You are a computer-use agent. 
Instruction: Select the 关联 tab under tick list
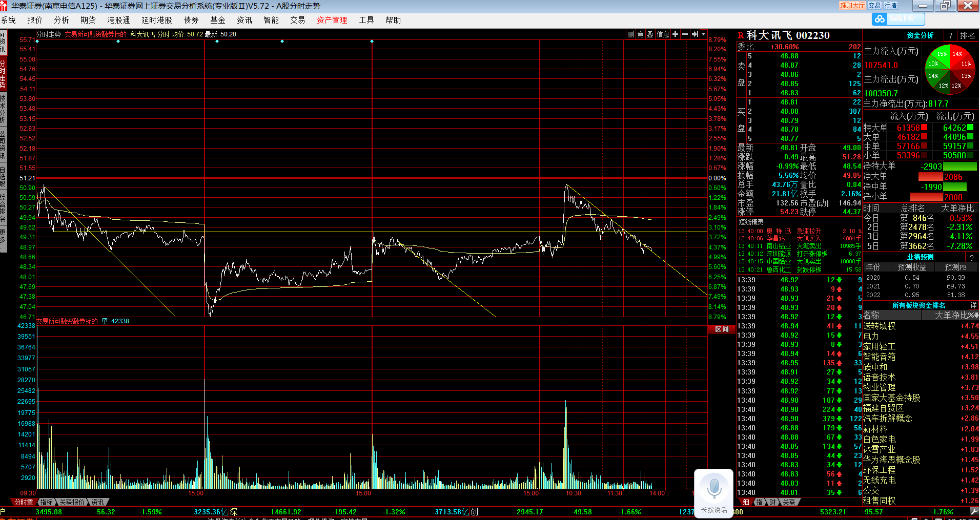point(788,502)
